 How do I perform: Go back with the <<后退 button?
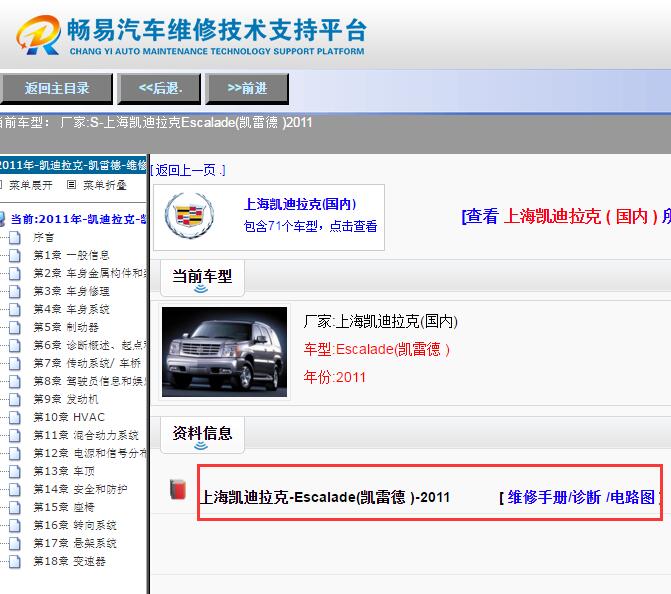coord(159,89)
